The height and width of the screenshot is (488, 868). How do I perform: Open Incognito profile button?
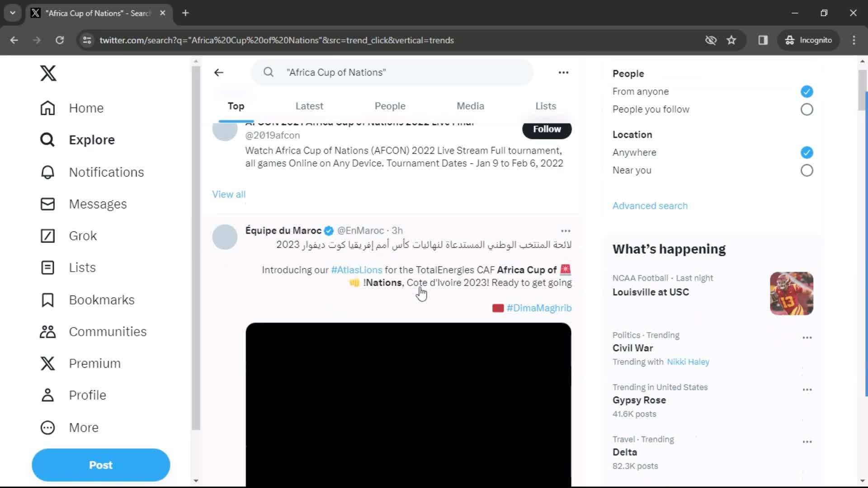(808, 40)
